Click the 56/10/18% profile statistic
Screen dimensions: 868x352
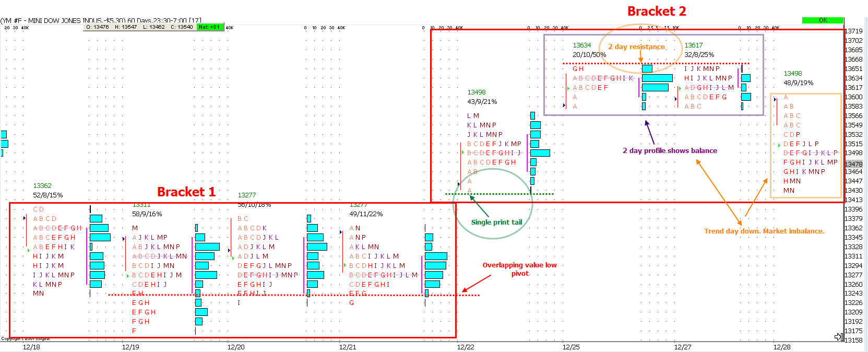tap(255, 205)
